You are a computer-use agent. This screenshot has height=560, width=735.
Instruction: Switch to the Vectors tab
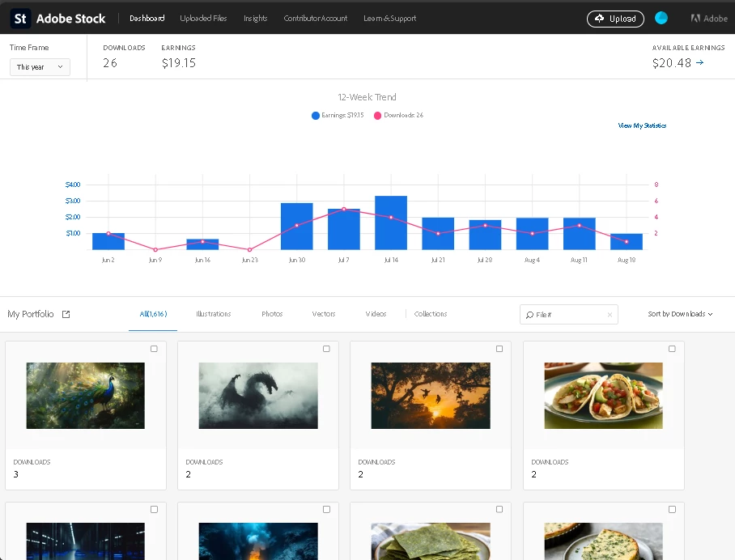coord(324,314)
